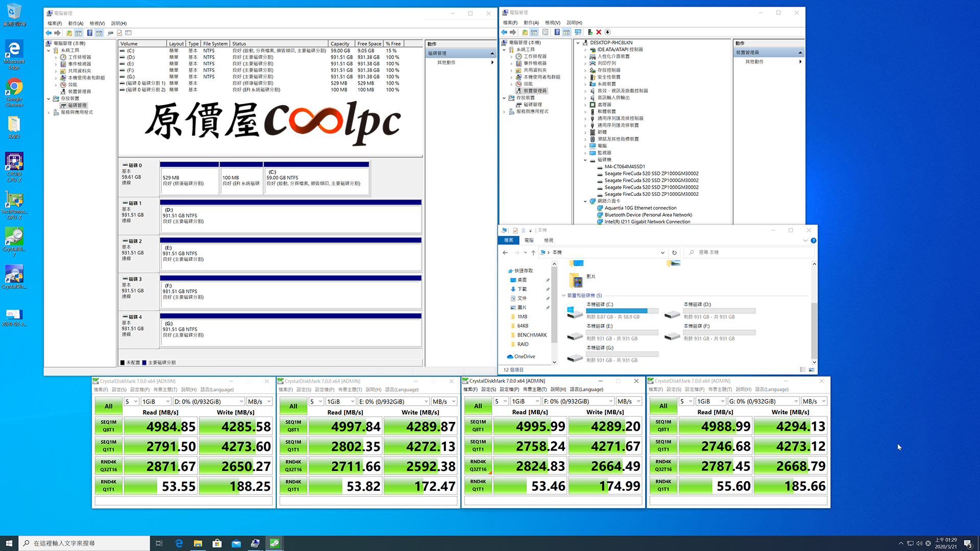Expand 服務與應用程式 in left Computer Management tree

click(49, 112)
